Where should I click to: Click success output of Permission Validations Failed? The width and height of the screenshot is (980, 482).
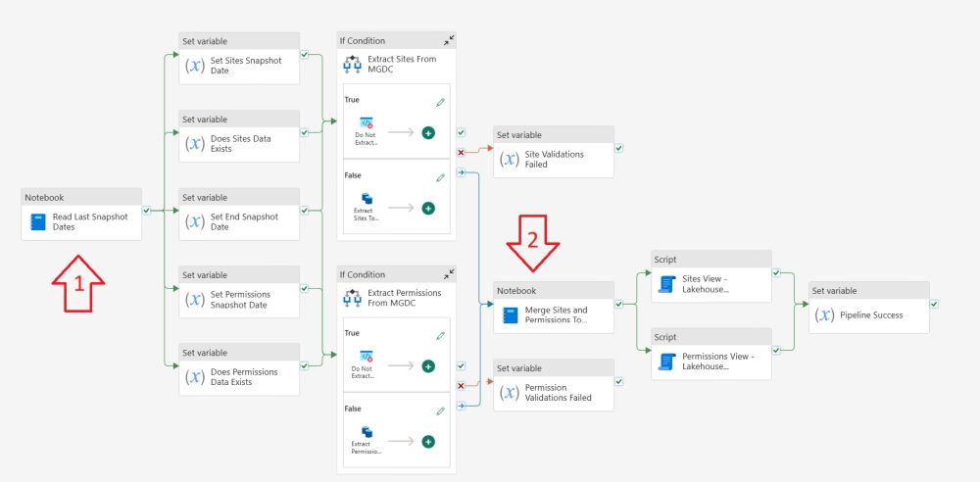click(618, 381)
